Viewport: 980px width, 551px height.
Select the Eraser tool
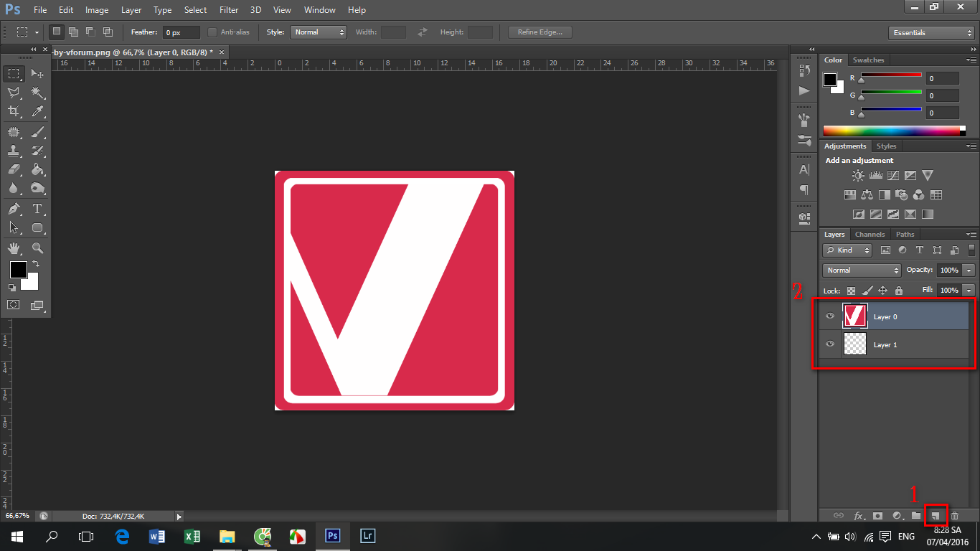(14, 169)
